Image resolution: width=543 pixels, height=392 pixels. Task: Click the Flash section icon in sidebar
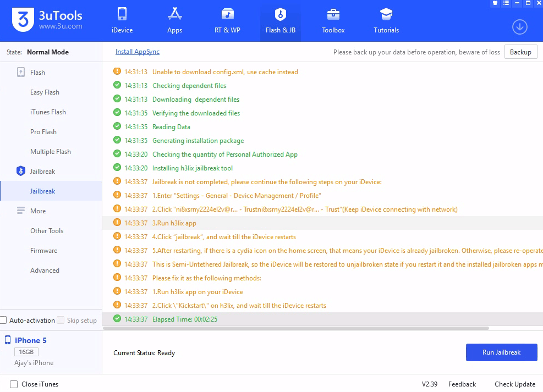21,72
